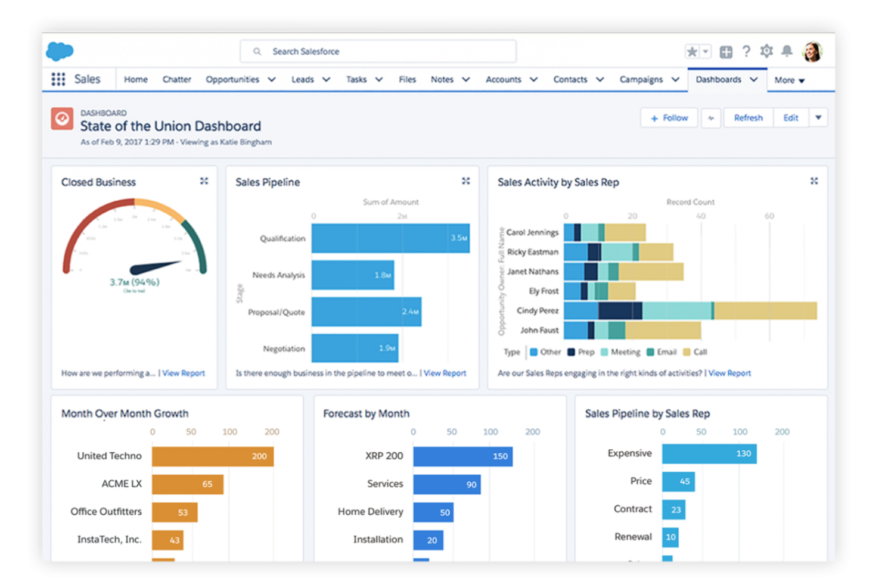Expand the Contacts tab chevron
This screenshot has width=882, height=588.
pyautogui.click(x=600, y=79)
